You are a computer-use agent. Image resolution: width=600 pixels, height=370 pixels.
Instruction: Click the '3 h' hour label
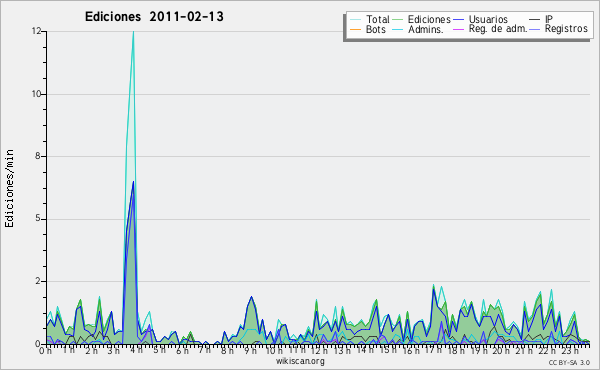pos(114,351)
